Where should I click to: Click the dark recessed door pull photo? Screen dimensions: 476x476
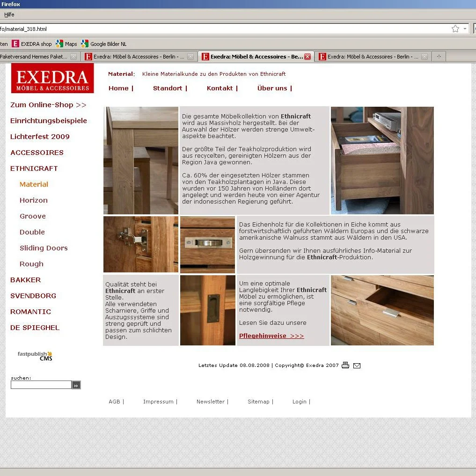pos(208,310)
